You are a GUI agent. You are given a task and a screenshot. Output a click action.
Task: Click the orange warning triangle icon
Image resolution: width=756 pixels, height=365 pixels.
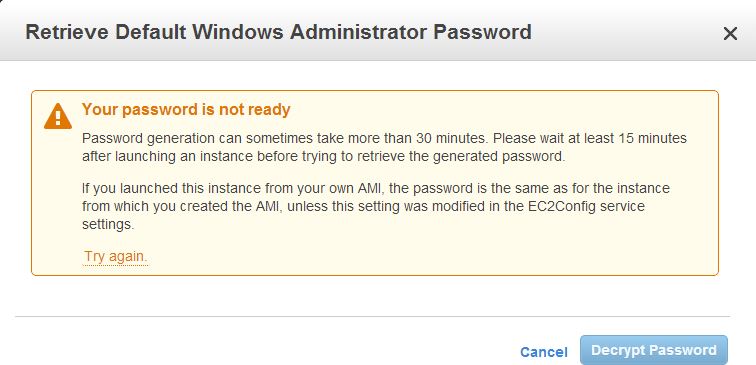(x=58, y=116)
